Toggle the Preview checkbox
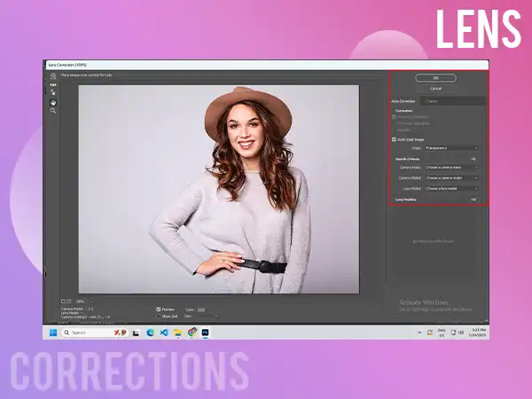 point(159,309)
